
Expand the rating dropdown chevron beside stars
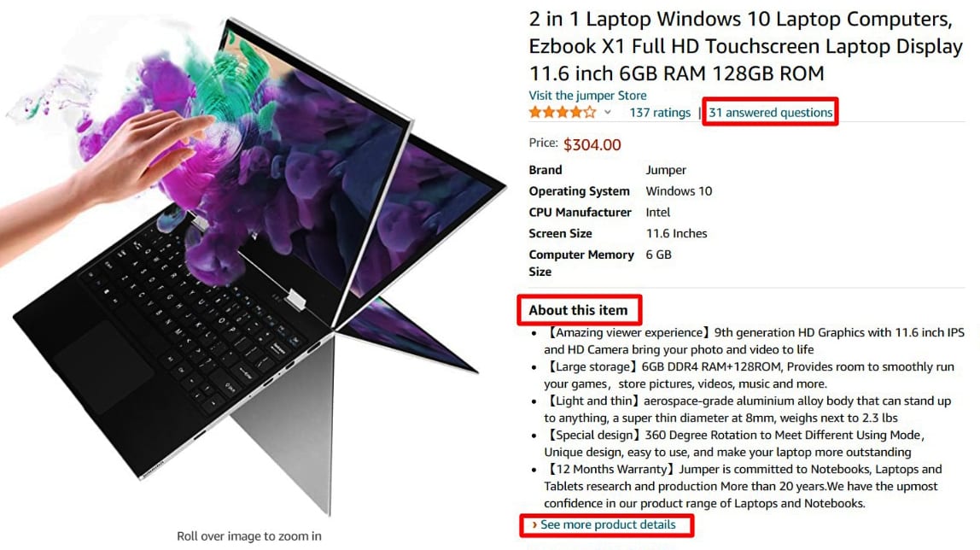608,113
